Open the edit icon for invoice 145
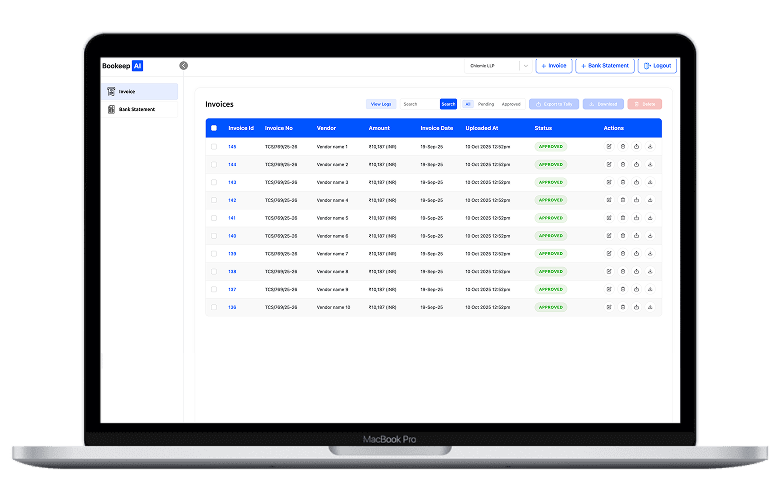Image resolution: width=781 pixels, height=483 pixels. [x=609, y=146]
